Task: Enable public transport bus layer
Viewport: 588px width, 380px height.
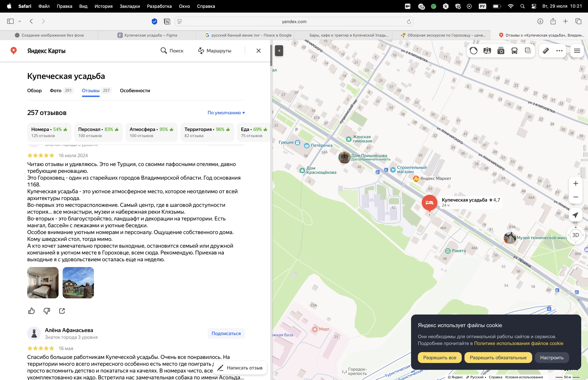Action: tap(514, 51)
